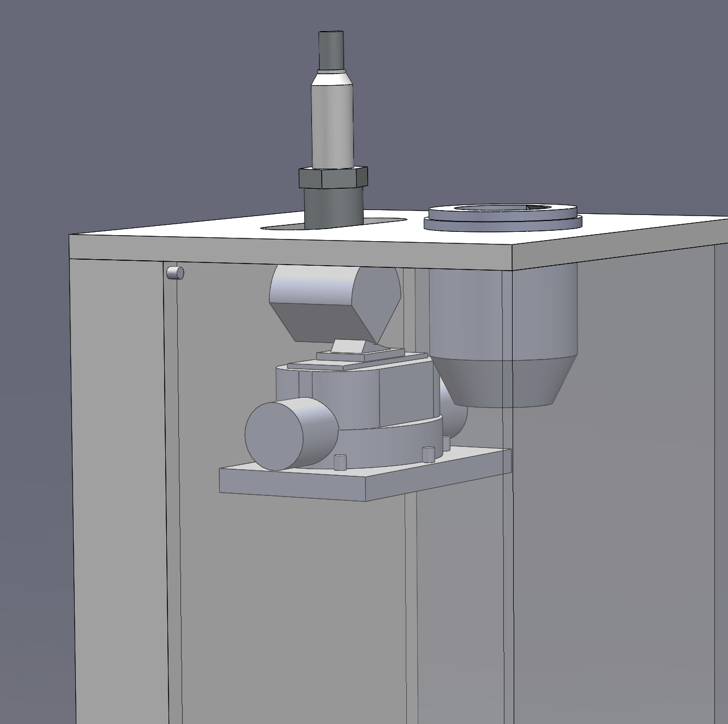
Task: Click the left front cabinet panel
Action: tap(117, 491)
